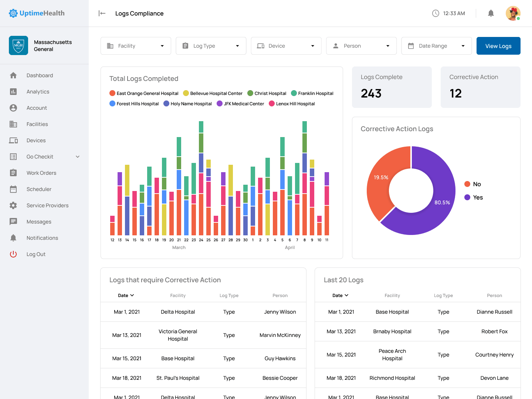The height and width of the screenshot is (399, 532).
Task: Click the Work Orders clipboard icon
Action: (13, 173)
